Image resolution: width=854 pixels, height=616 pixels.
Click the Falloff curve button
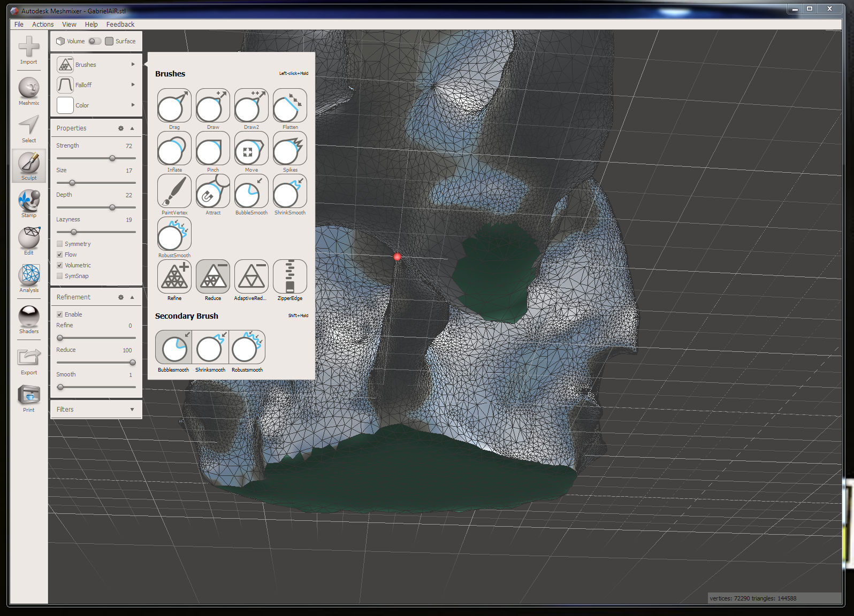(65, 85)
